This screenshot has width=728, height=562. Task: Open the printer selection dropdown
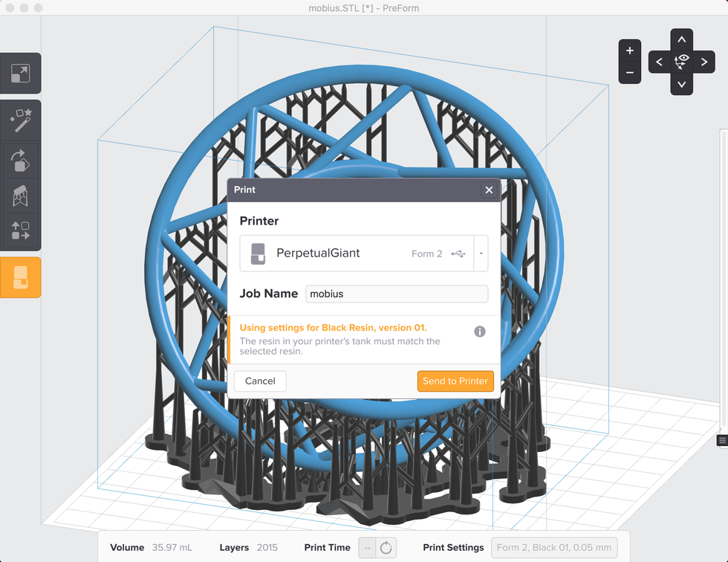click(x=481, y=253)
